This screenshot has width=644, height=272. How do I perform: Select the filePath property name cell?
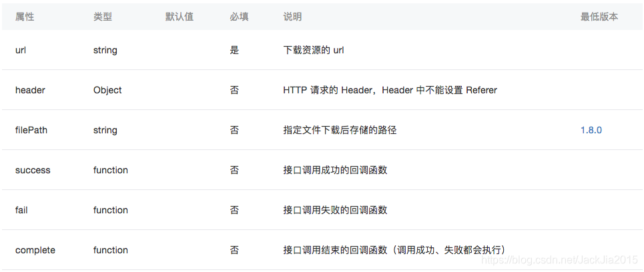tap(31, 130)
